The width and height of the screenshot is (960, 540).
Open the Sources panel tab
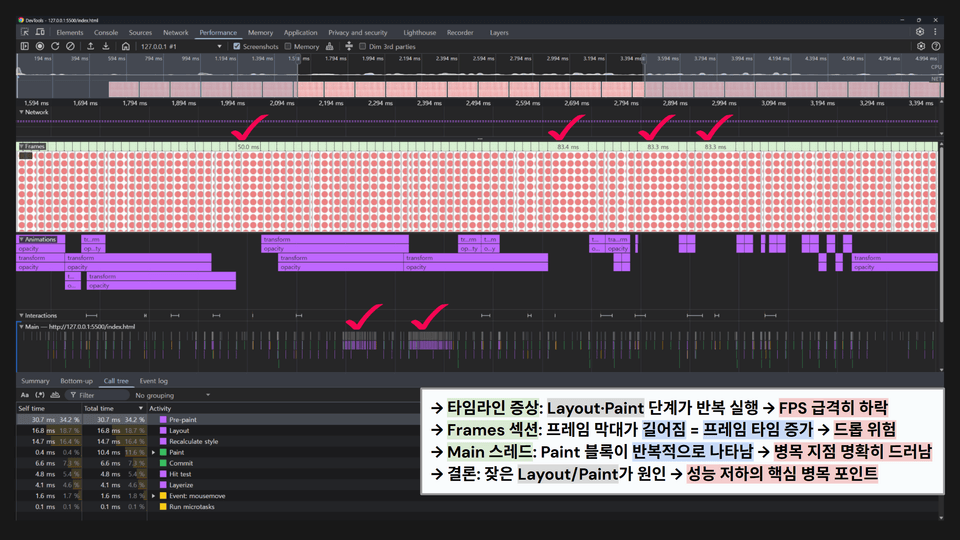pos(140,32)
